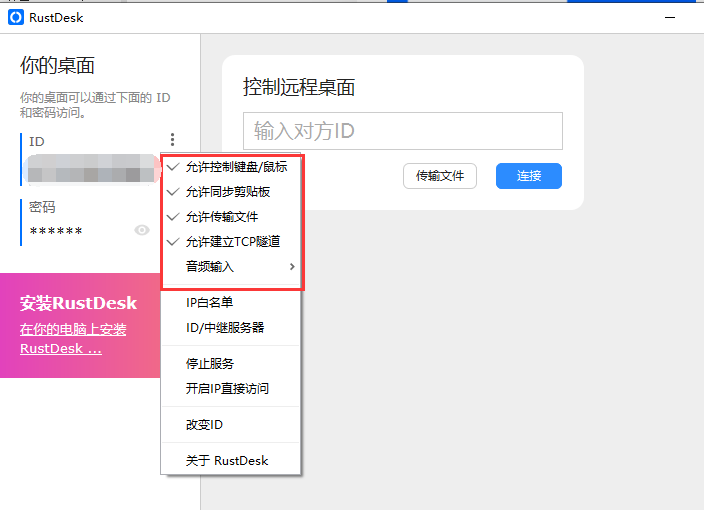This screenshot has width=704, height=510.
Task: Open 关于 RustDesk dialog
Action: (227, 461)
